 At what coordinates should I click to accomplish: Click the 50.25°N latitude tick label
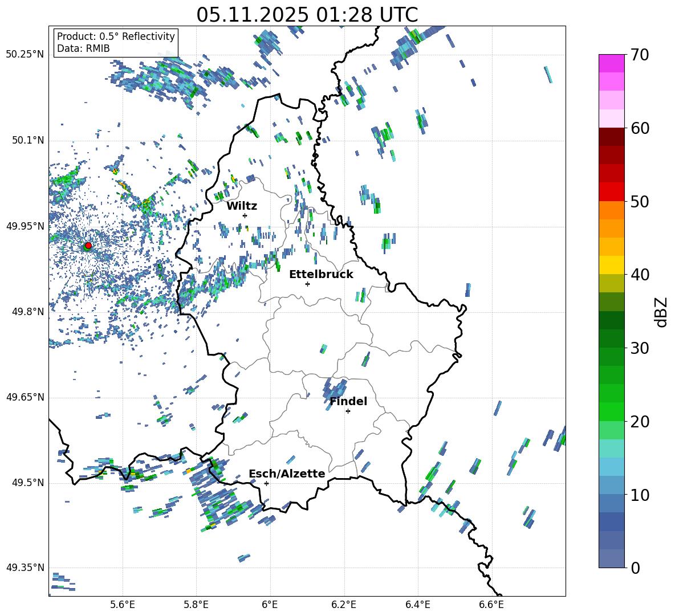[x=25, y=55]
